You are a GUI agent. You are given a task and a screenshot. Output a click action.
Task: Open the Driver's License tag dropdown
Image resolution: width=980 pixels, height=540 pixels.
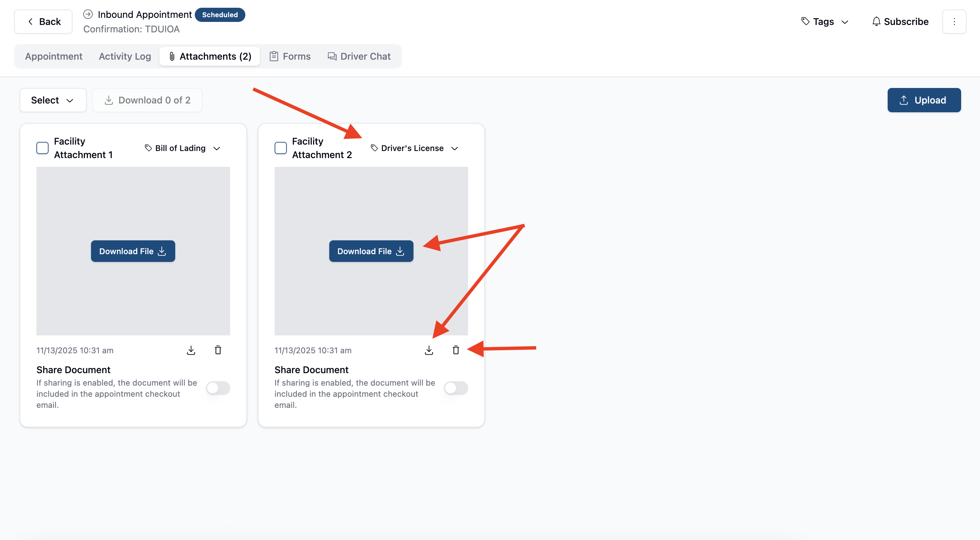(x=414, y=148)
